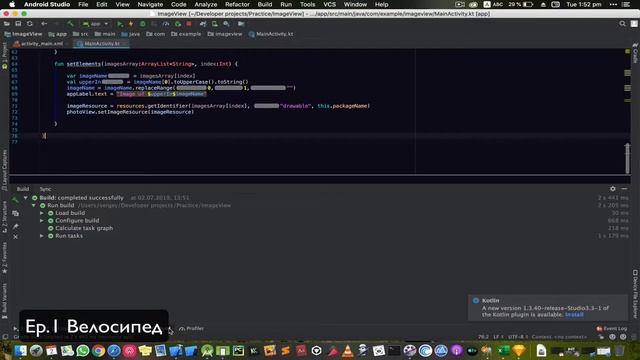Open the Build Variants side tab

(4, 301)
